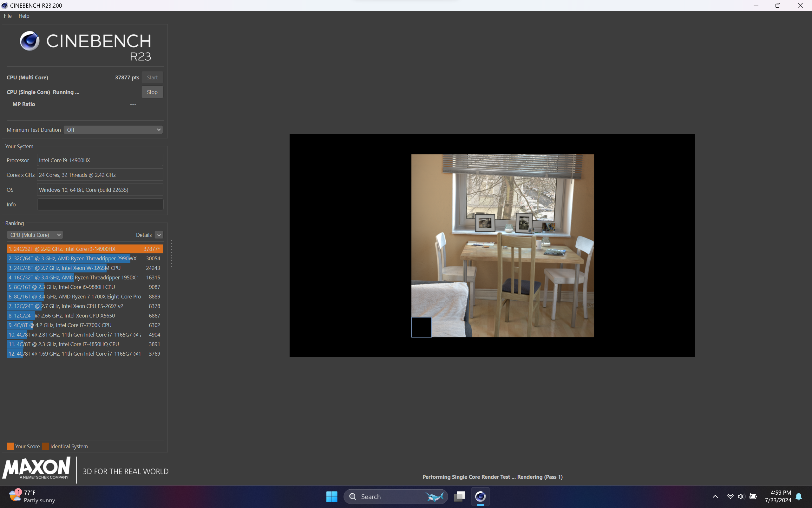The height and width of the screenshot is (508, 812).
Task: Open Task View on the taskbar
Action: click(460, 497)
